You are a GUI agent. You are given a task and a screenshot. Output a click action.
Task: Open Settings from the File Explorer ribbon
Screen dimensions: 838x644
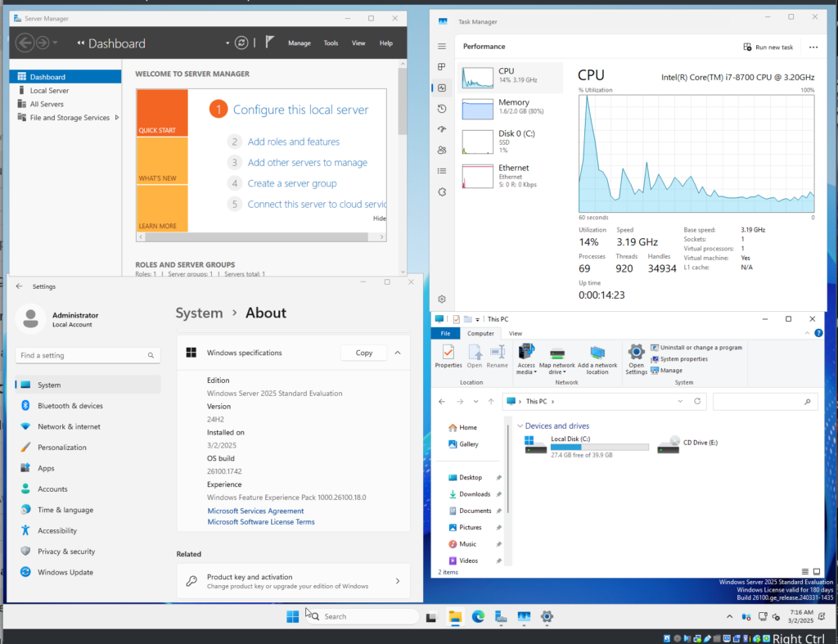coord(636,358)
